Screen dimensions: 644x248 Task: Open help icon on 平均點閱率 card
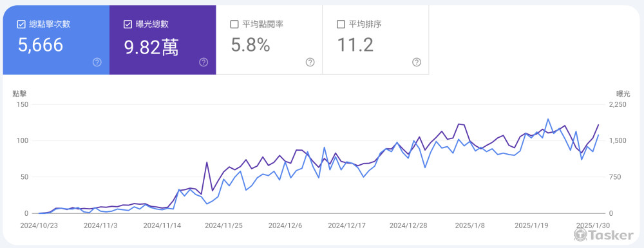310,62
